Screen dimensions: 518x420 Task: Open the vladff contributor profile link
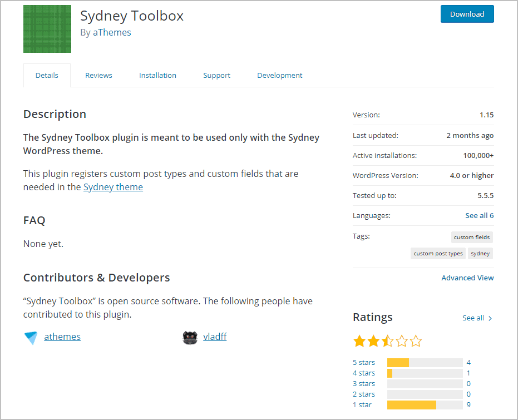pos(215,337)
